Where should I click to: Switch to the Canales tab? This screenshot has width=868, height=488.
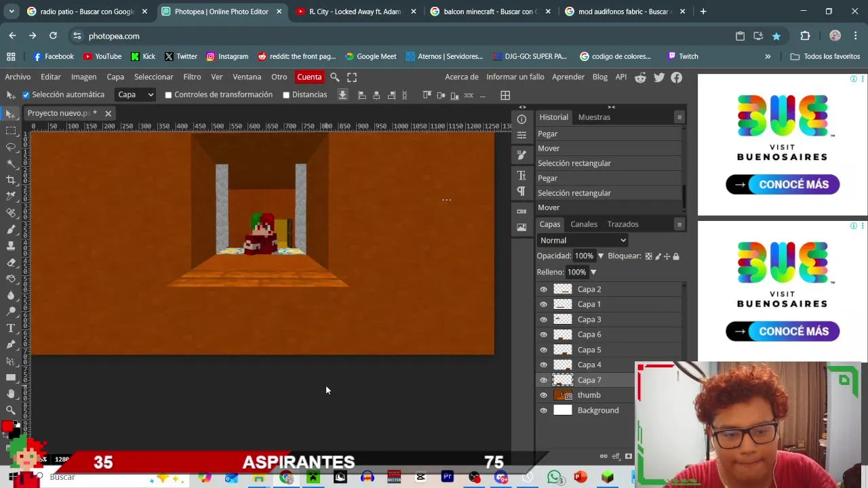(x=584, y=224)
